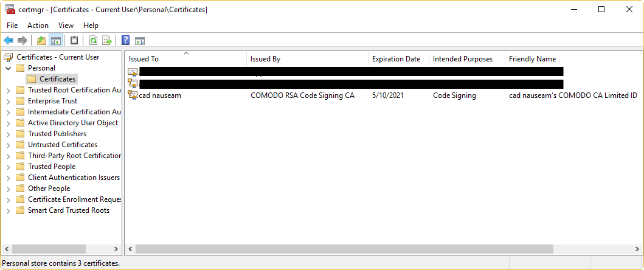Expand Intermediate Certification Authorities node
644x270 pixels.
[9, 112]
